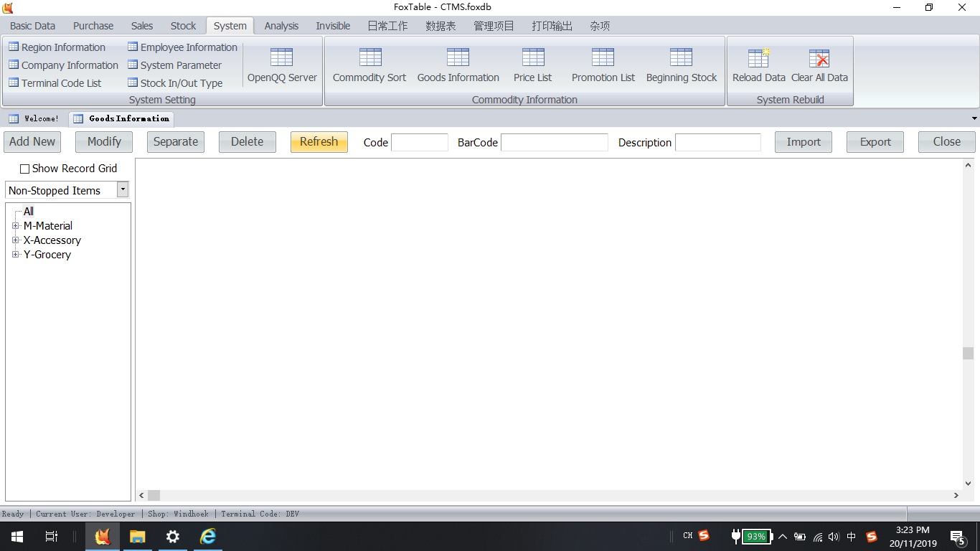The height and width of the screenshot is (551, 980).
Task: Click FoxTable icon in the taskbar
Action: [x=103, y=536]
